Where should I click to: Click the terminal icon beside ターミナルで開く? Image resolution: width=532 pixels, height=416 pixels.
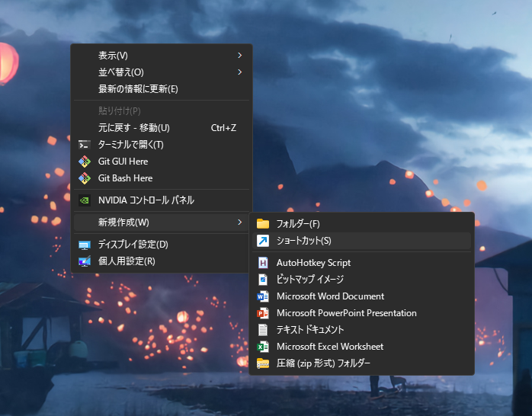[x=85, y=145]
